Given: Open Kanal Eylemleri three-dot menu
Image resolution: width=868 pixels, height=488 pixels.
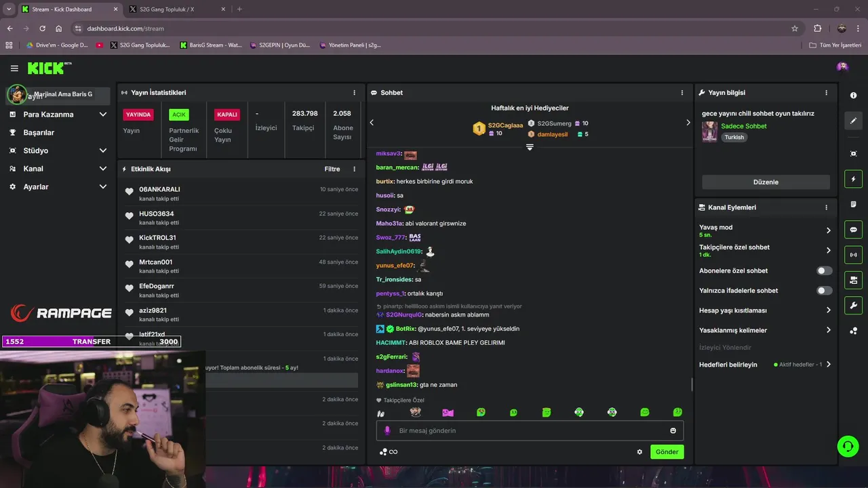Looking at the screenshot, I should pyautogui.click(x=826, y=207).
